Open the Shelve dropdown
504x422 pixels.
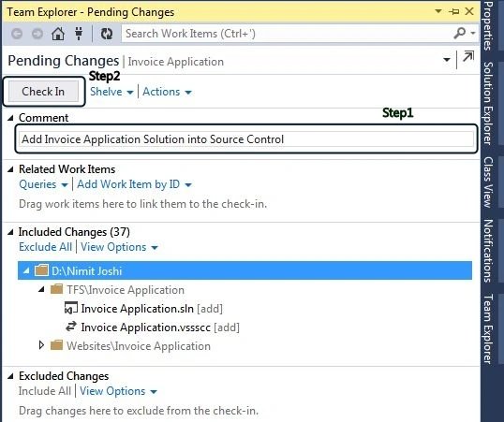point(111,92)
